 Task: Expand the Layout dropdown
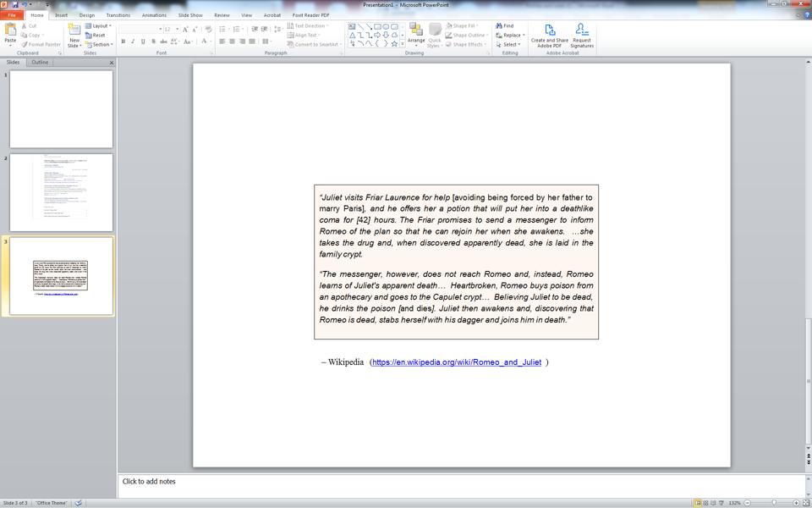click(98, 26)
